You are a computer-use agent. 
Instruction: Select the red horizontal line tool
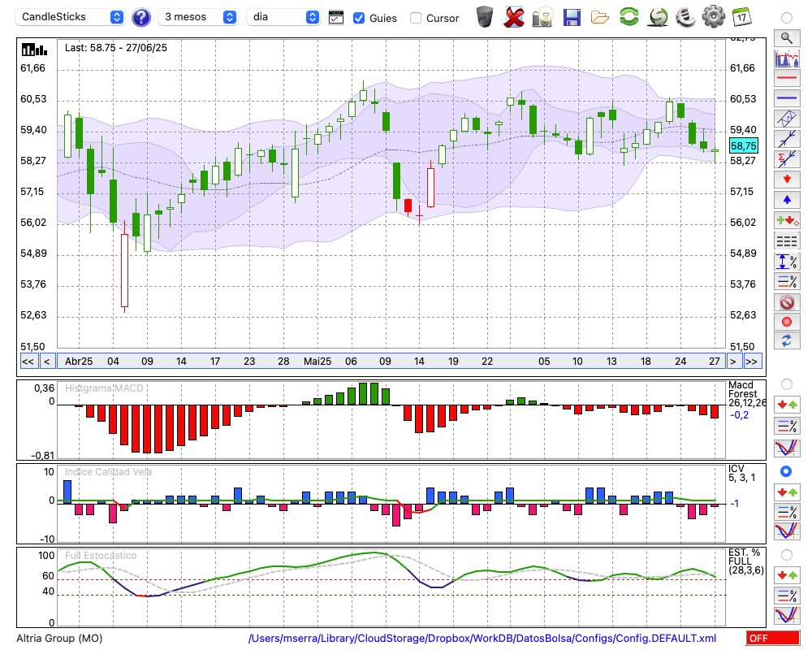pyautogui.click(x=787, y=78)
